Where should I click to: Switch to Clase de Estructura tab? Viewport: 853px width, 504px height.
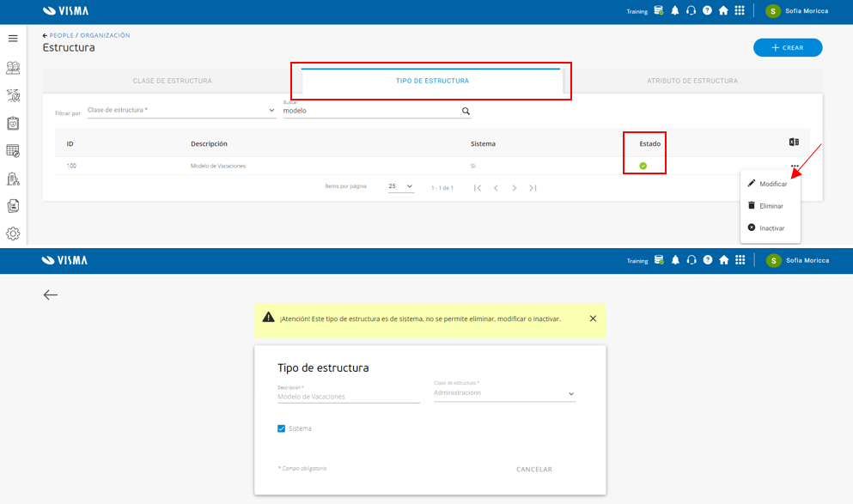click(x=173, y=81)
